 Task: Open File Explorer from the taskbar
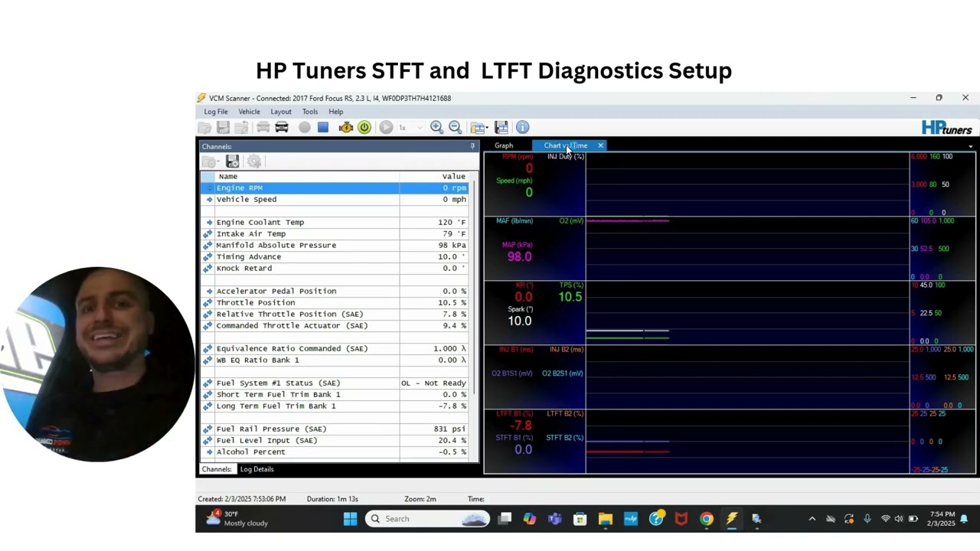click(x=606, y=519)
